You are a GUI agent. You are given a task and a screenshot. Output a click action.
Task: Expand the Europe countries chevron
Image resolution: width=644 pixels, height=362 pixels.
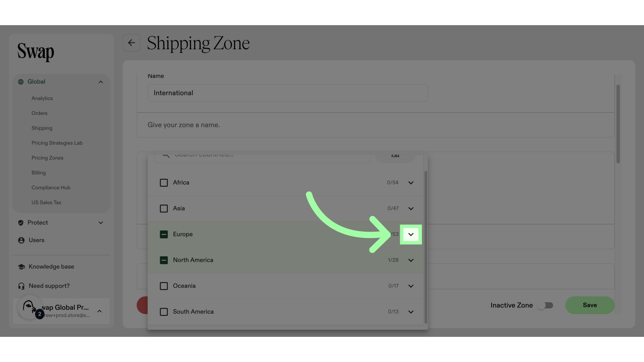point(411,234)
